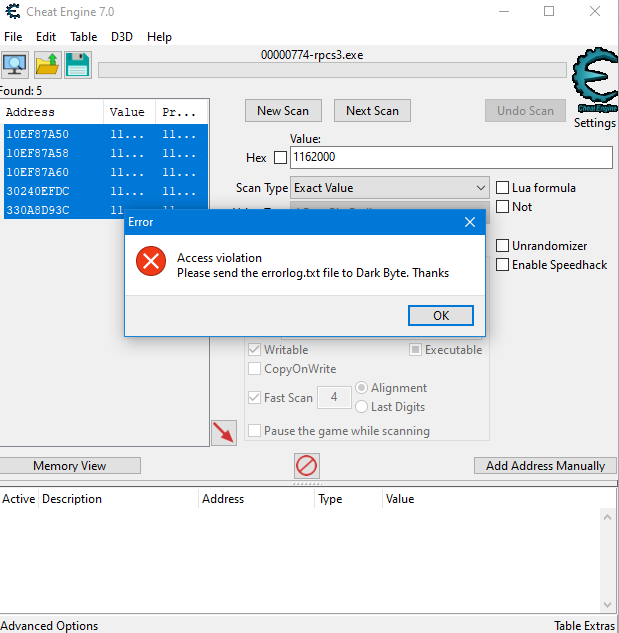Open Advanced Options
The width and height of the screenshot is (619, 633).
click(x=49, y=625)
